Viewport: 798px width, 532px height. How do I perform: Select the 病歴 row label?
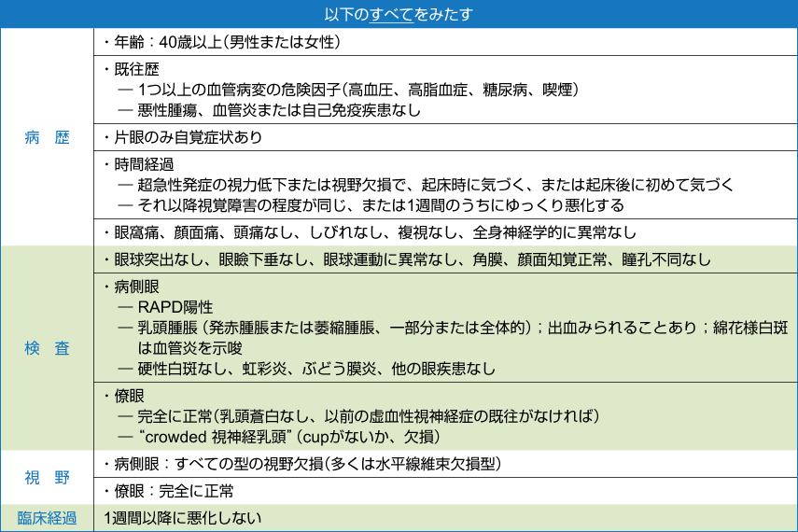pos(47,137)
